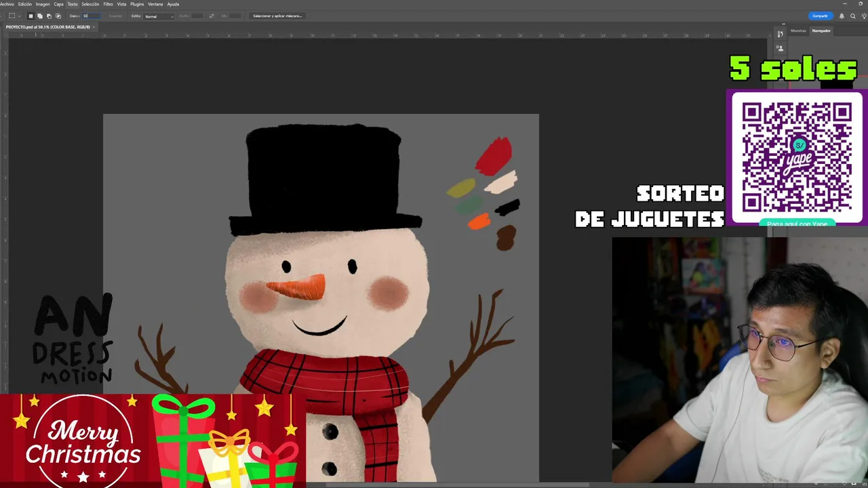Screen dimensions: 868x488
Task: Switch to the Muestras tab
Action: [798, 30]
